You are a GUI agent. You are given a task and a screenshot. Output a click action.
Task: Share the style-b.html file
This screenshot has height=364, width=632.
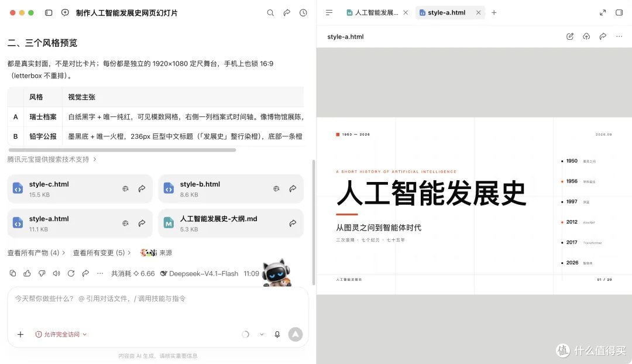pyautogui.click(x=293, y=188)
